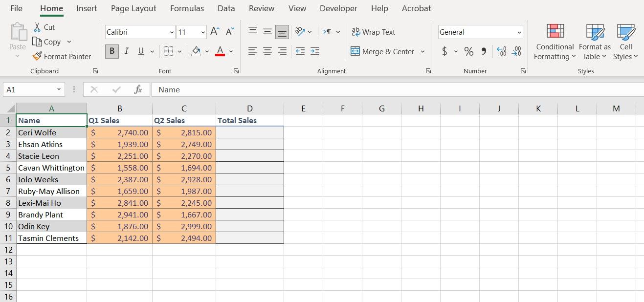Open Font Color palette dropdown arrow
The height and width of the screenshot is (302, 644).
click(x=231, y=51)
